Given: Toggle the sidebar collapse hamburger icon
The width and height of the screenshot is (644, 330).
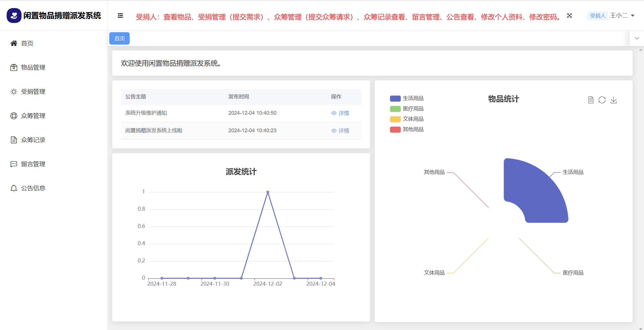Looking at the screenshot, I should [x=120, y=16].
